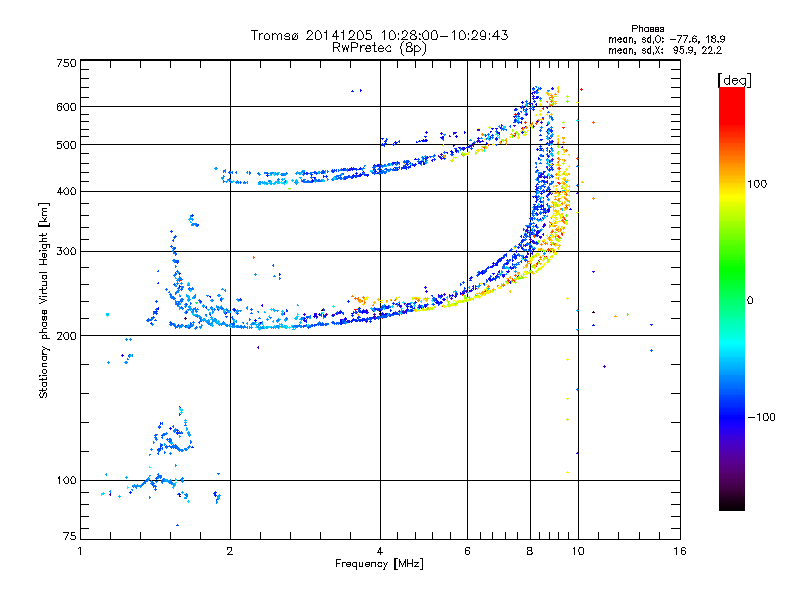Click the colorbar '0' tick label
800x600 pixels.
coord(750,300)
